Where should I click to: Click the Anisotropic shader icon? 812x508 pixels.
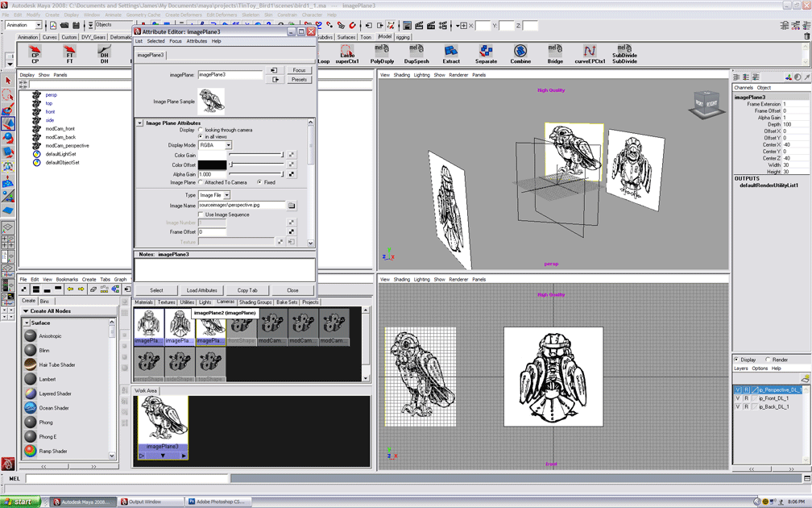[31, 336]
